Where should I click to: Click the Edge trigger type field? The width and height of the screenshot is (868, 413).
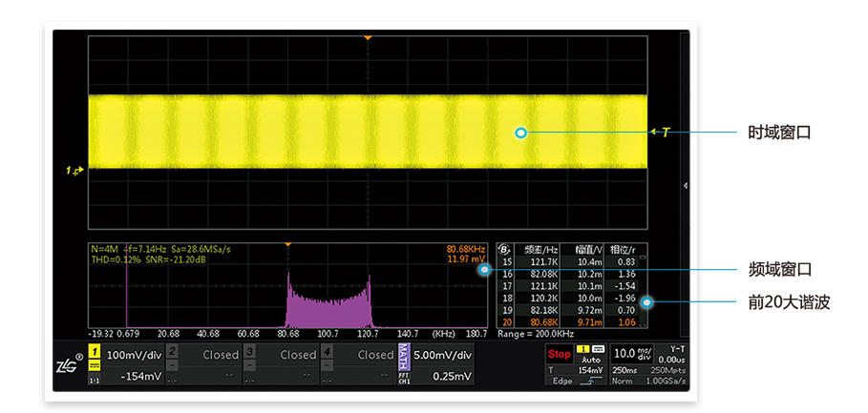[563, 381]
